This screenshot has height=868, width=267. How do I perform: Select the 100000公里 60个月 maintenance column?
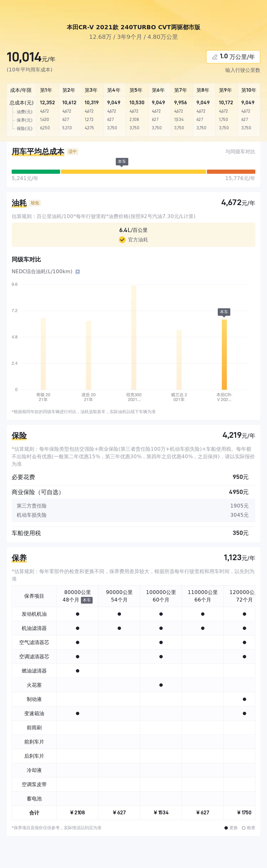click(161, 596)
